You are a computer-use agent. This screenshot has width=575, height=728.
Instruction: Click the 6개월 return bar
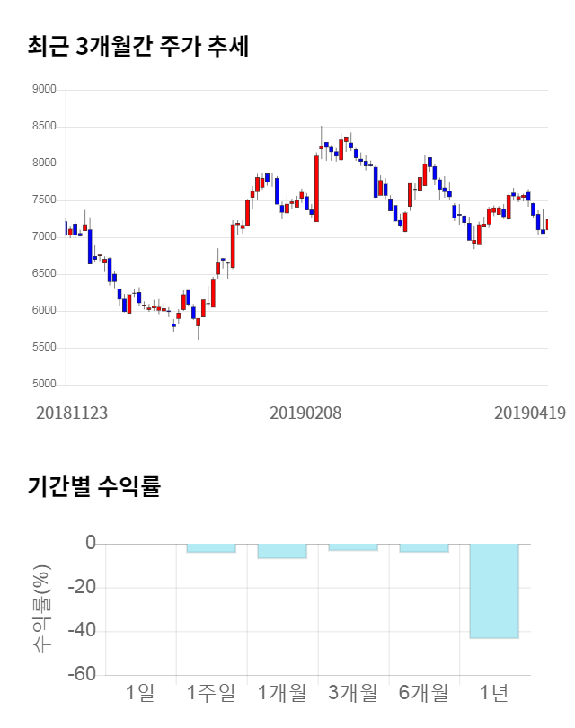[x=424, y=547]
